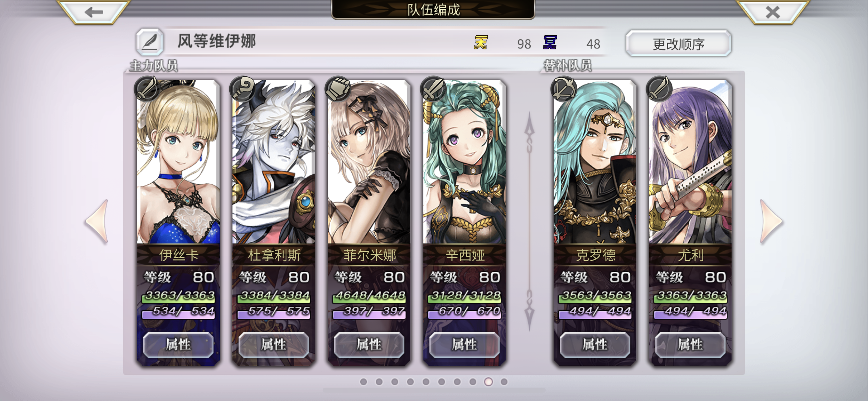
Task: Close the team formation screen
Action: [x=773, y=12]
